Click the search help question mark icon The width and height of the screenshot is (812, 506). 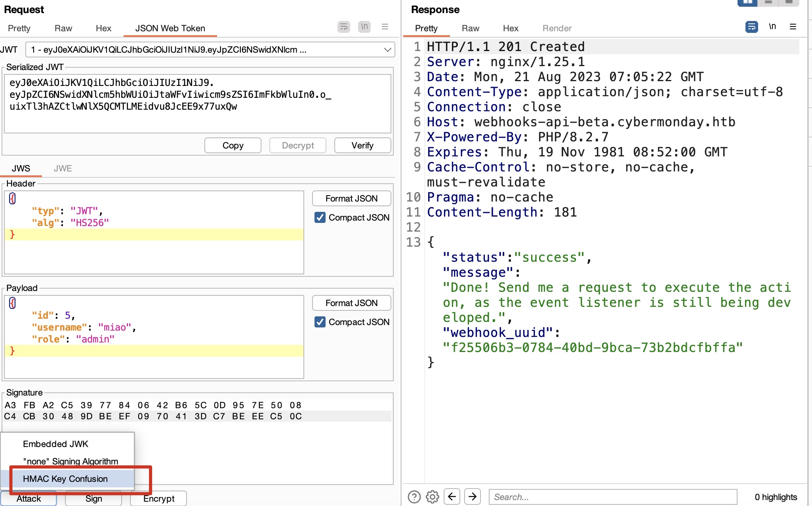pos(414,496)
